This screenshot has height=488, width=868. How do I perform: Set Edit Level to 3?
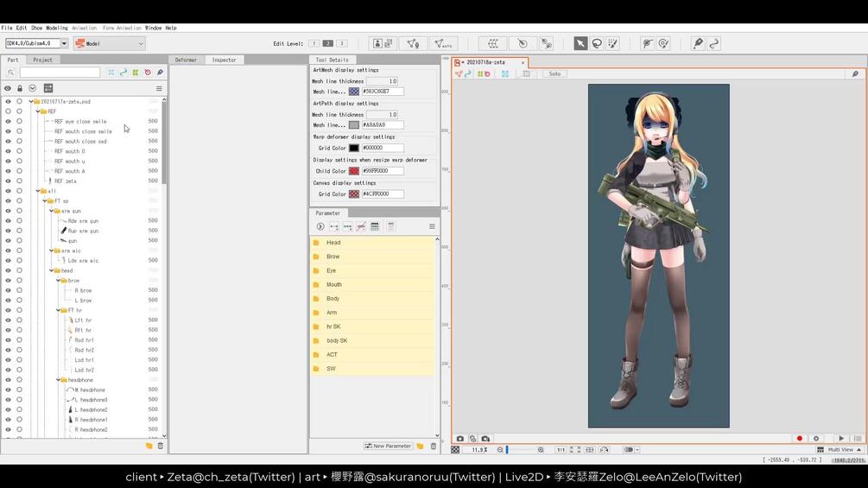[341, 43]
